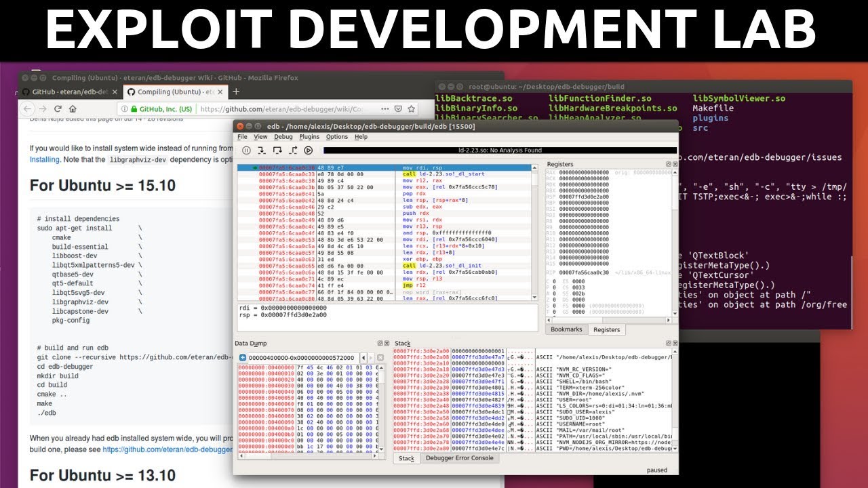The image size is (868, 488).
Task: Go back in Firefox
Action: (x=27, y=108)
